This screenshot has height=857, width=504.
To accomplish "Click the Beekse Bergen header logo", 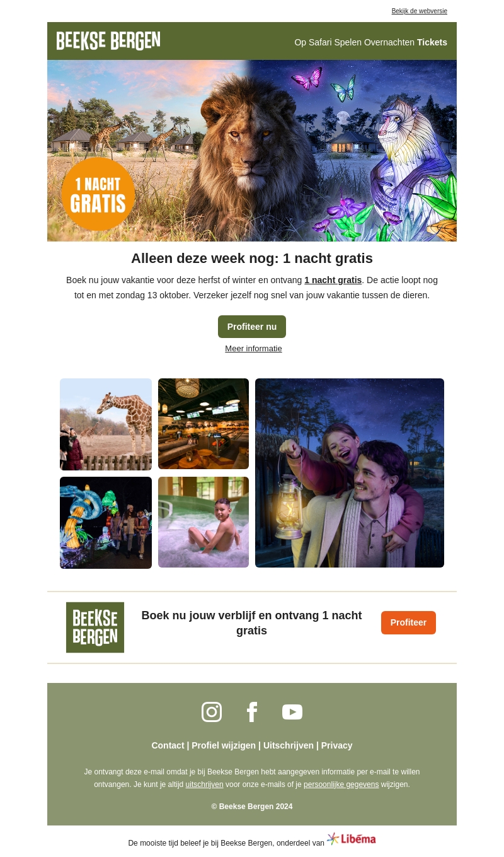I will point(108,41).
